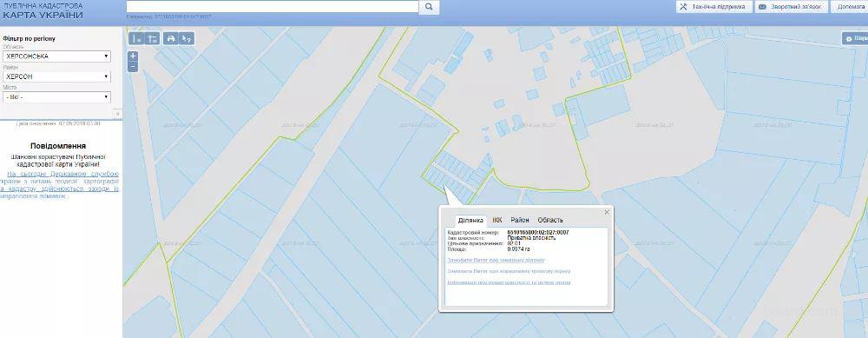The image size is (868, 338).
Task: Select the area measurement tool
Action: pyautogui.click(x=152, y=39)
